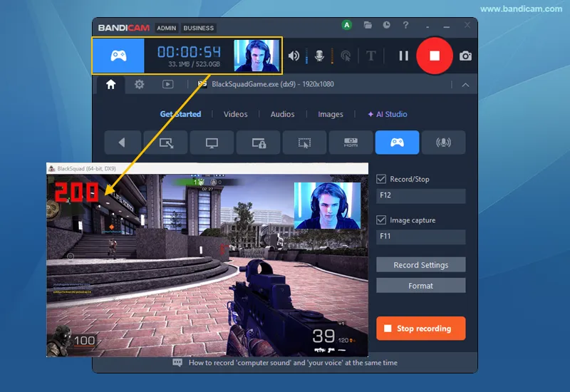The width and height of the screenshot is (570, 392).
Task: Click the back arrow mode button
Action: click(x=123, y=142)
